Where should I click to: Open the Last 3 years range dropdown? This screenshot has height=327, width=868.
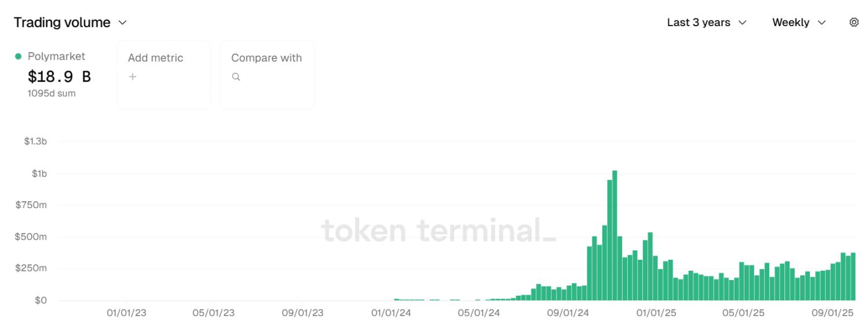[706, 23]
